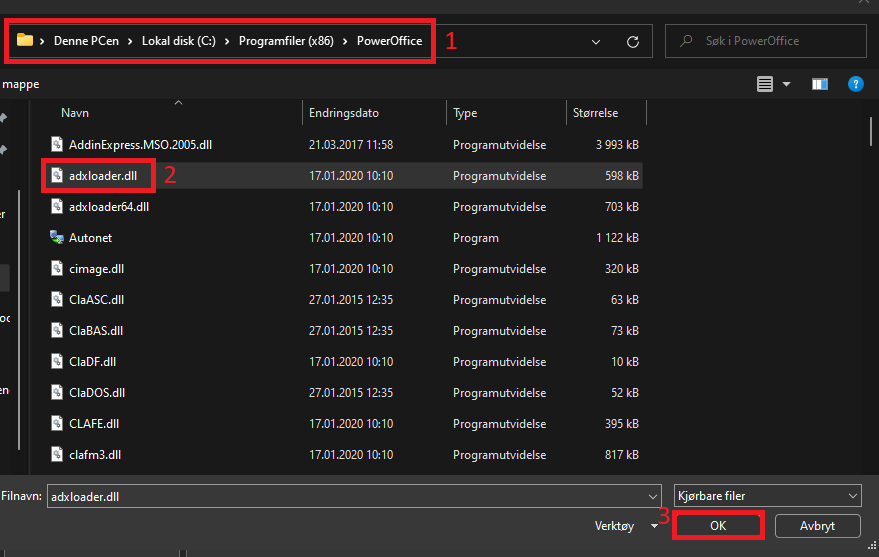Click the file list vertical scrollbar
Viewport: 879px width, 557px height.
pos(870,131)
